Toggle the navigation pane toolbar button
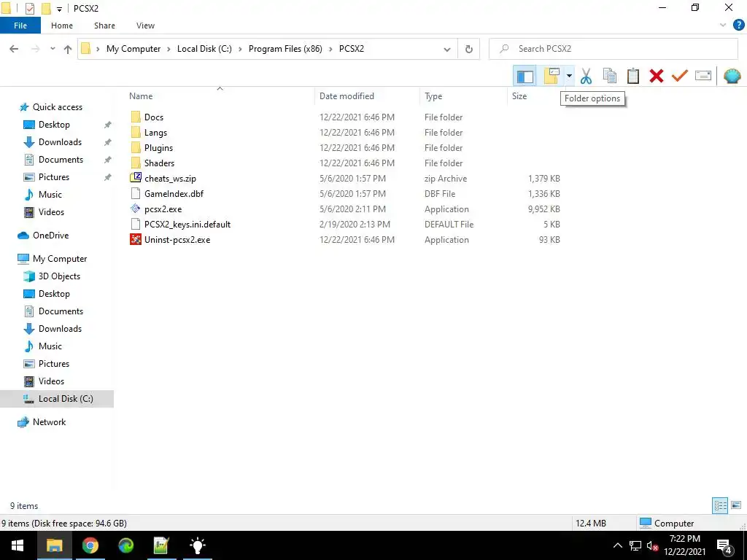This screenshot has height=560, width=747. click(x=525, y=76)
